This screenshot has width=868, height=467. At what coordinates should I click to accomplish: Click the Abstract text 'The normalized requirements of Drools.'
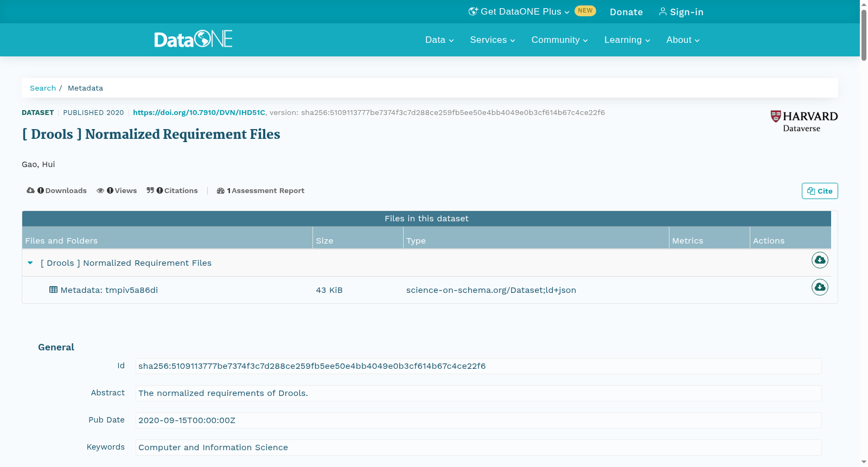(x=223, y=393)
